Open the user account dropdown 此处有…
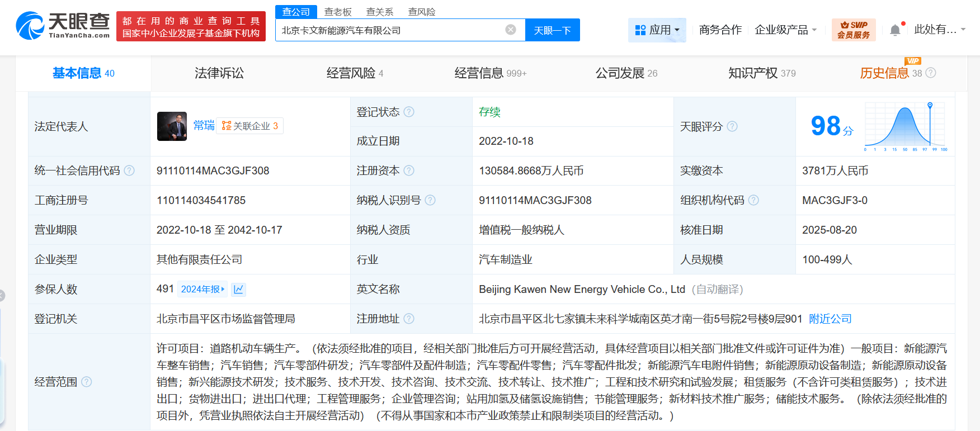 coord(940,30)
